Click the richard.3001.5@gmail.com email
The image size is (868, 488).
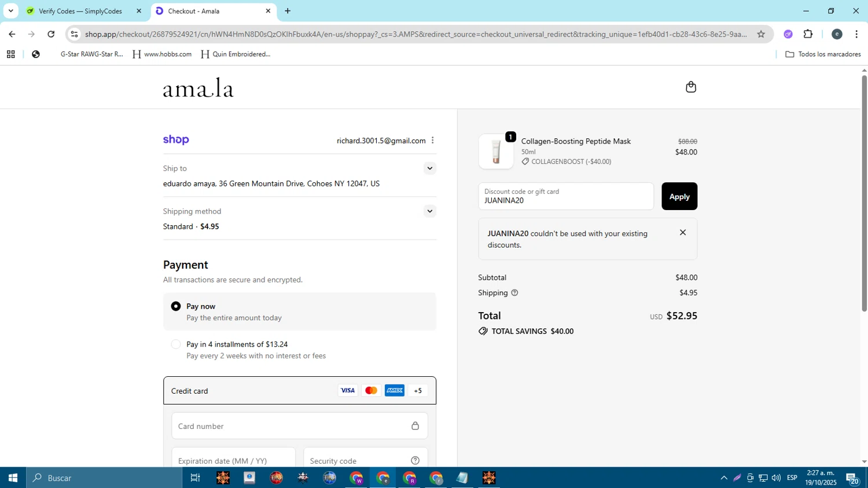coord(381,141)
